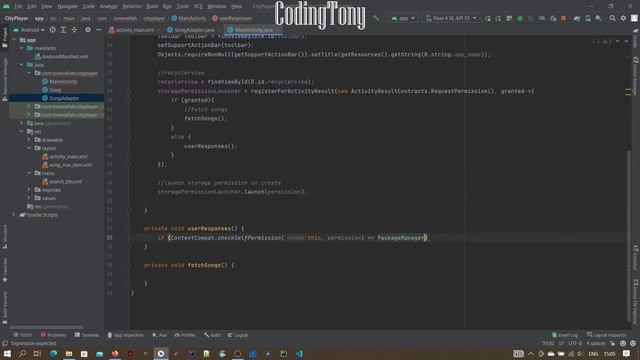Open the app run configuration dropdown
The image size is (640, 360).
tap(403, 18)
